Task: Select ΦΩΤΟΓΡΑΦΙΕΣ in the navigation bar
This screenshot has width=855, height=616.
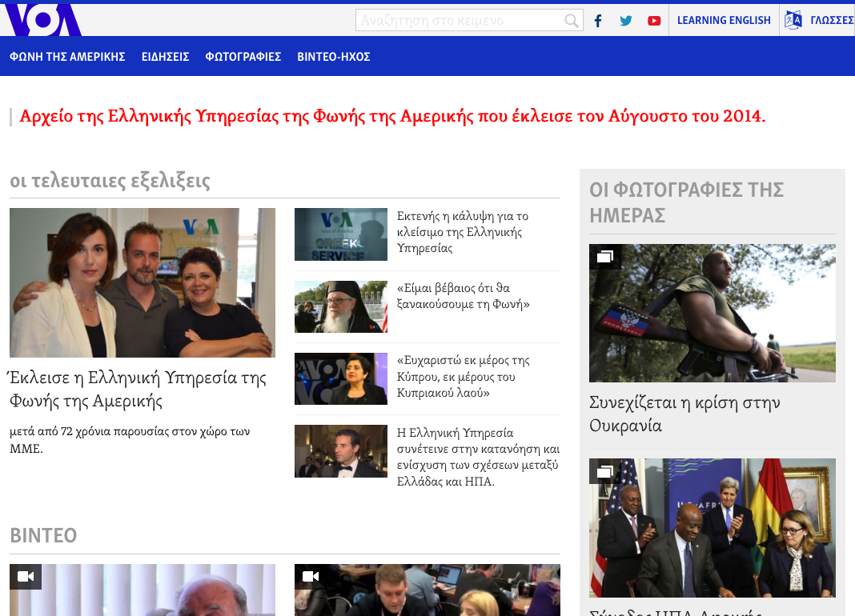Action: tap(243, 57)
